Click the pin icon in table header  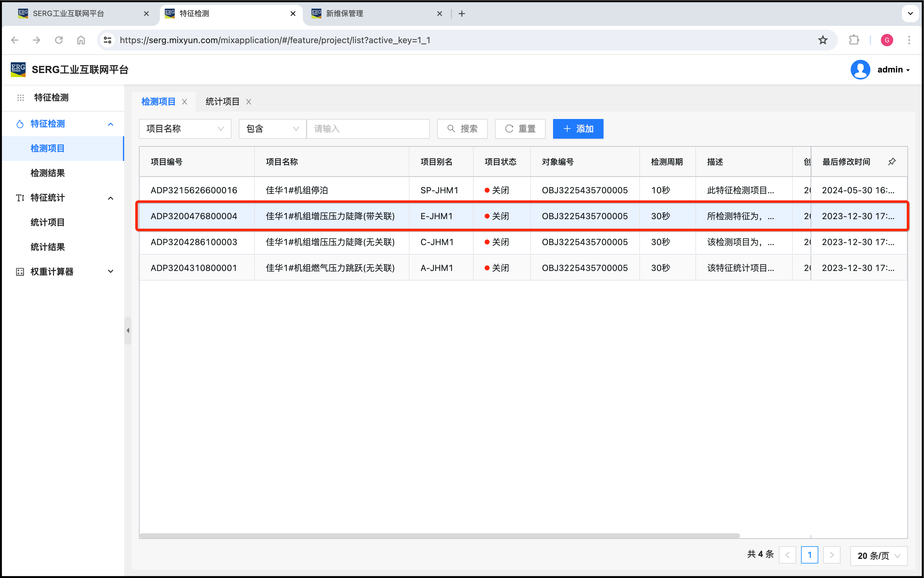[892, 162]
